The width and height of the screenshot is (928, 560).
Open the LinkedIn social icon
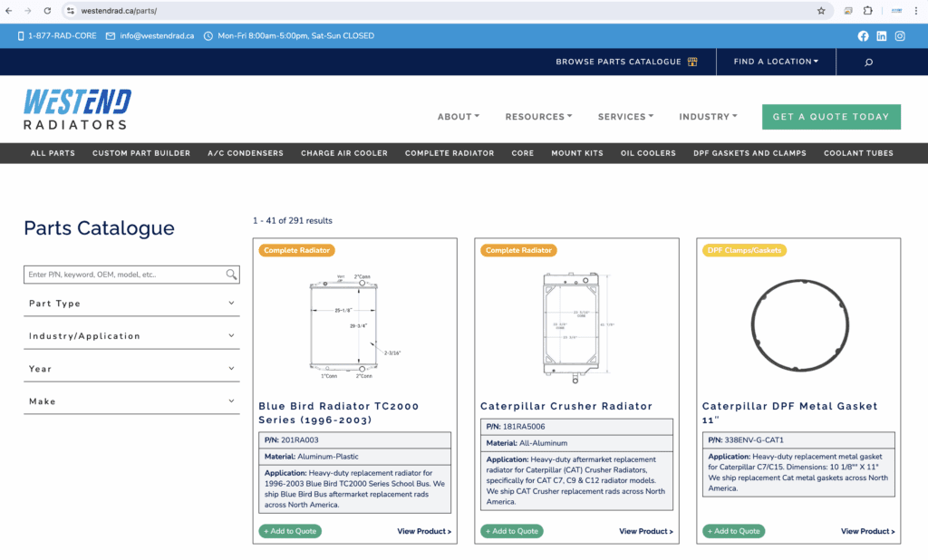pos(882,36)
